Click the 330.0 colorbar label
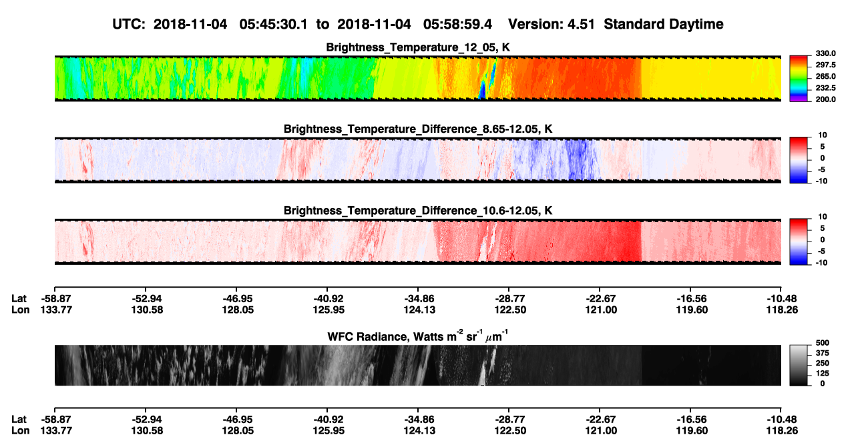868x445 pixels. point(825,53)
